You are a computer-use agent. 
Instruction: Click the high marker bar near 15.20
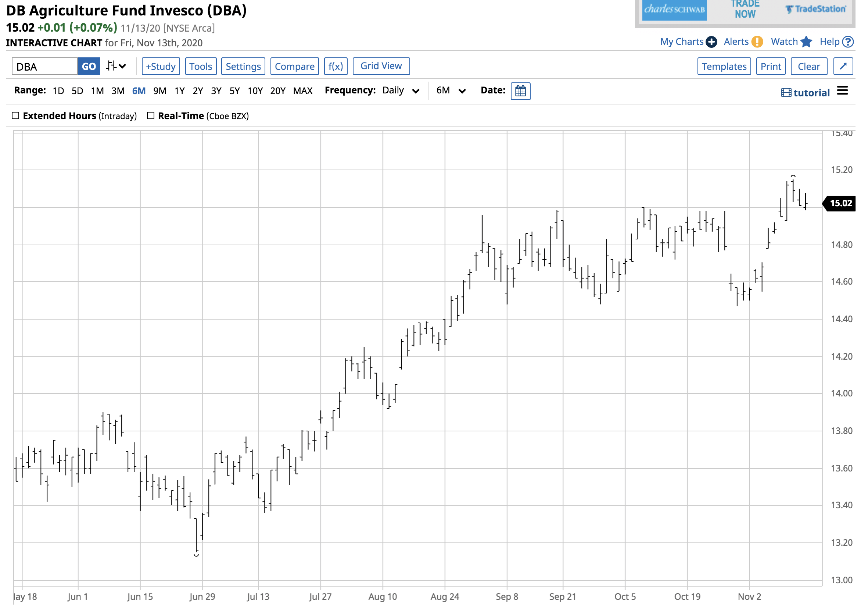tap(793, 188)
